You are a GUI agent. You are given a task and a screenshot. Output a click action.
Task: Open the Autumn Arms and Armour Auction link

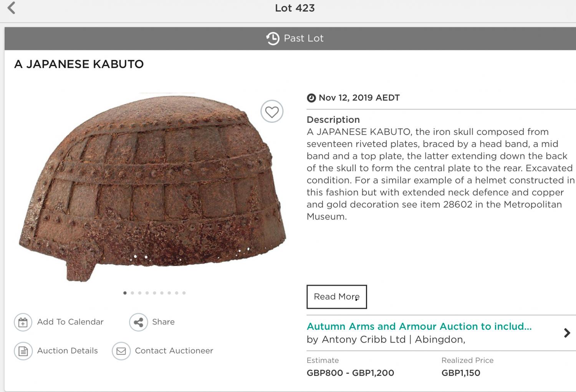[x=419, y=326]
